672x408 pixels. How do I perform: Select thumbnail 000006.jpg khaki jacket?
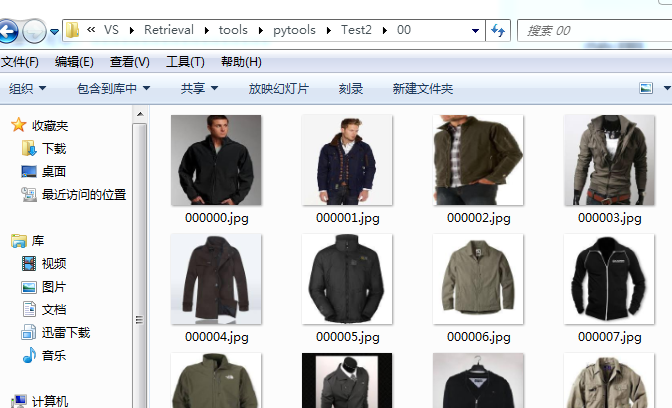[478, 279]
